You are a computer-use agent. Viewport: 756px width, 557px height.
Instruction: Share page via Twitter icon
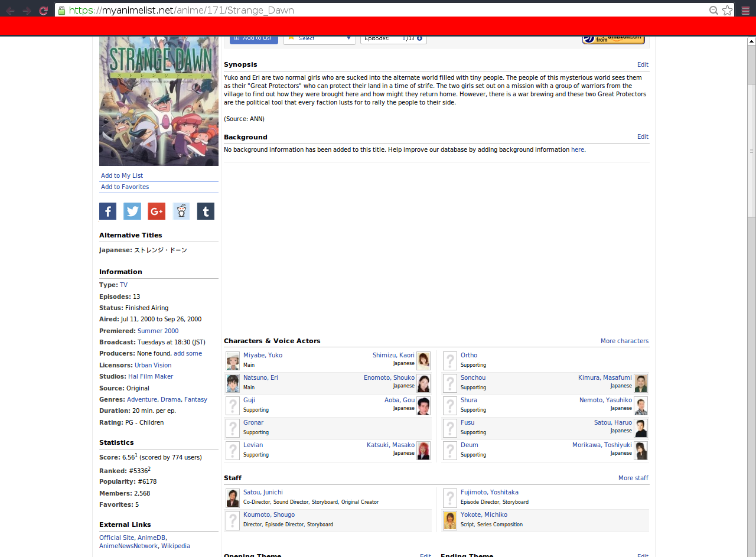[132, 211]
